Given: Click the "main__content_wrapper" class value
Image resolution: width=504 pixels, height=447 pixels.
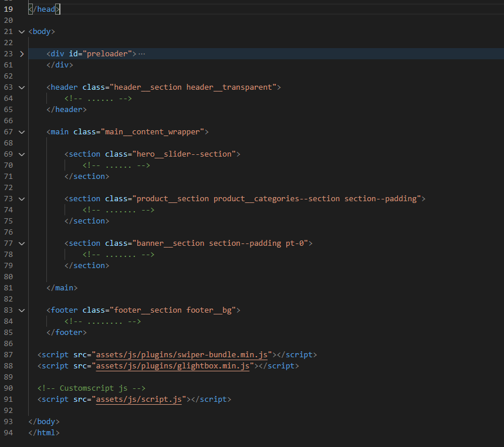Looking at the screenshot, I should [153, 132].
